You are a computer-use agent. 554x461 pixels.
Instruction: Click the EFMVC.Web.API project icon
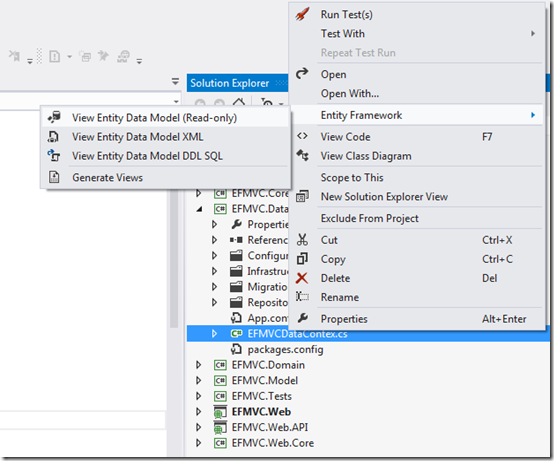(x=220, y=427)
